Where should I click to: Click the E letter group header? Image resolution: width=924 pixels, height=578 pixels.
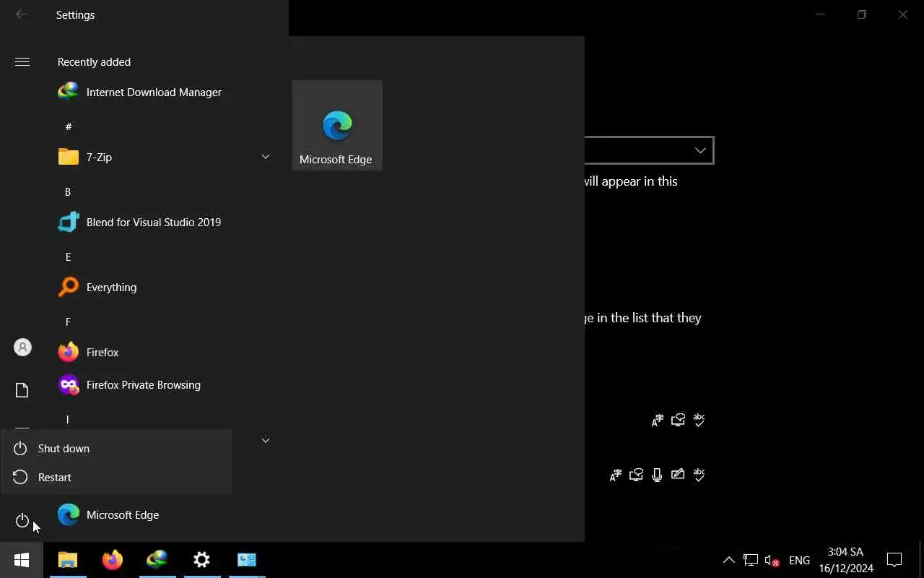point(68,256)
